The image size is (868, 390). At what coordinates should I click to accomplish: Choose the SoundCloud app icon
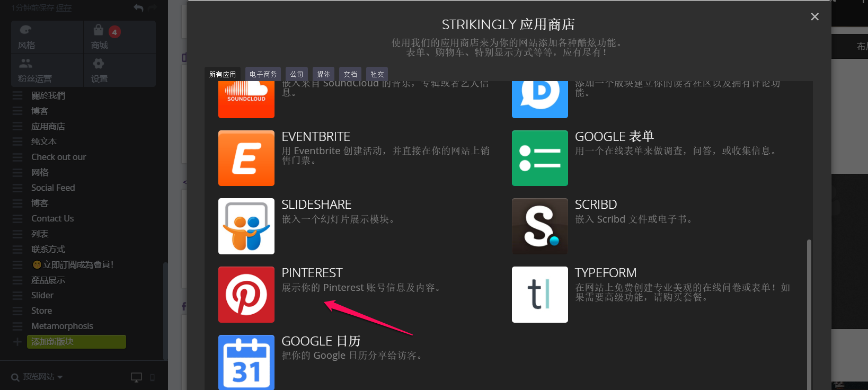click(x=246, y=100)
